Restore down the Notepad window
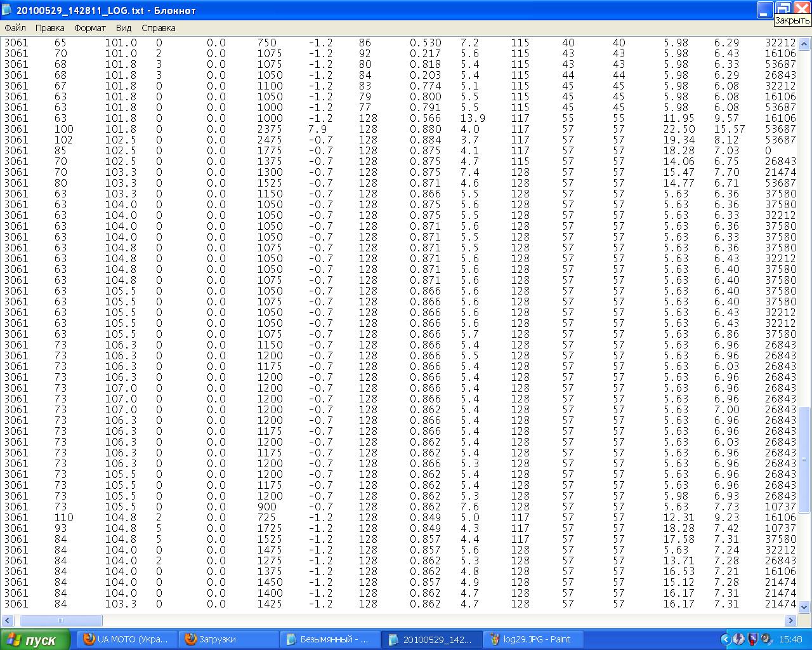The width and height of the screenshot is (812, 650). tap(783, 10)
